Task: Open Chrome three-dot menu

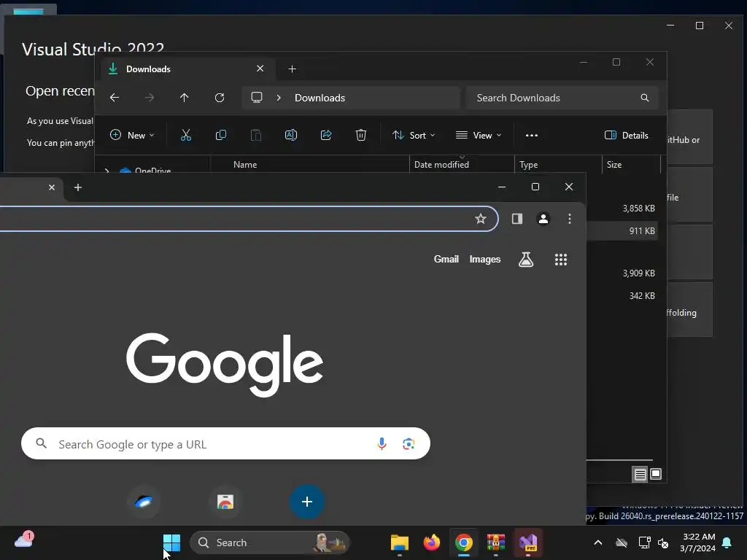Action: [x=570, y=219]
